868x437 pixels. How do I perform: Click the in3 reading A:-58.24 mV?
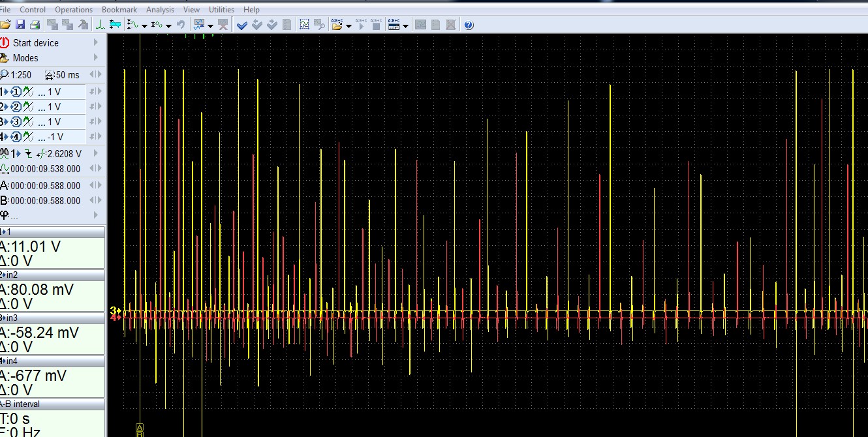tap(39, 333)
